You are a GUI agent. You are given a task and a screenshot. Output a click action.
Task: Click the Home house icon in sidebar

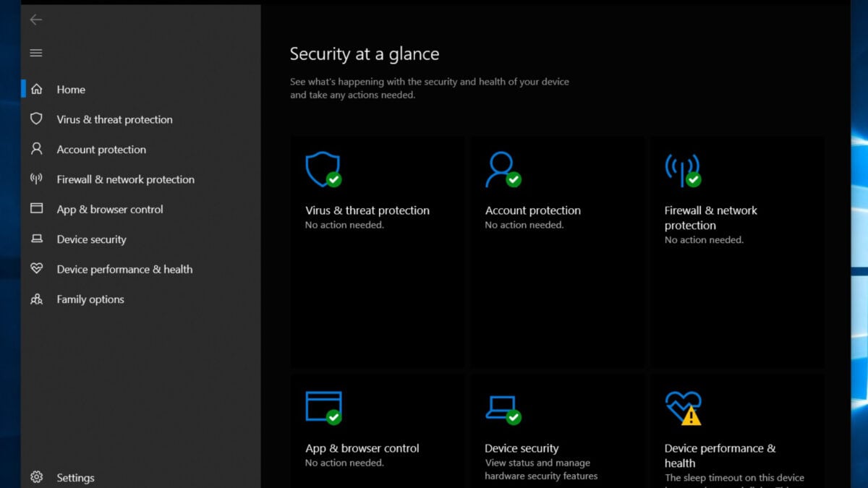pos(36,89)
